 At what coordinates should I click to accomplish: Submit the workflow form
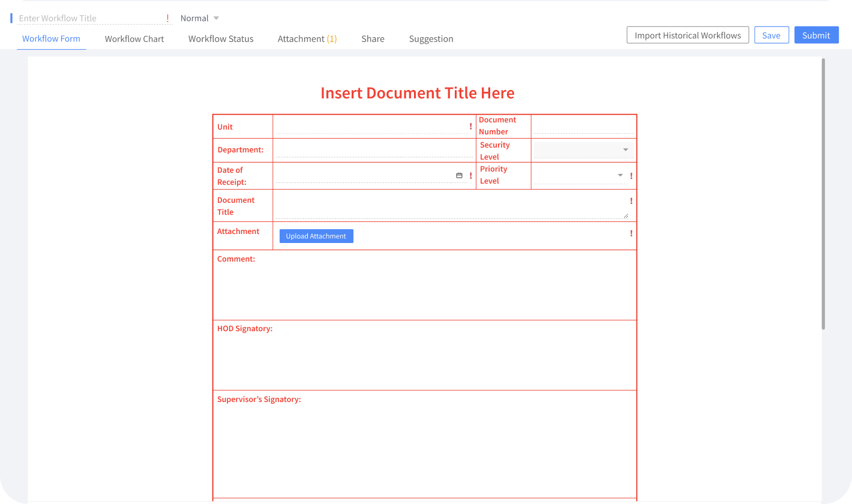816,35
